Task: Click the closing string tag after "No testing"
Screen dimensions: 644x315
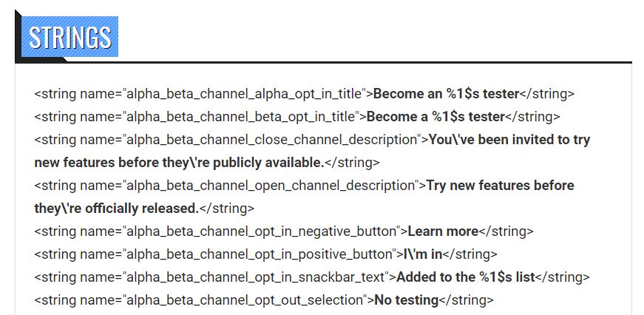Action: (x=466, y=300)
